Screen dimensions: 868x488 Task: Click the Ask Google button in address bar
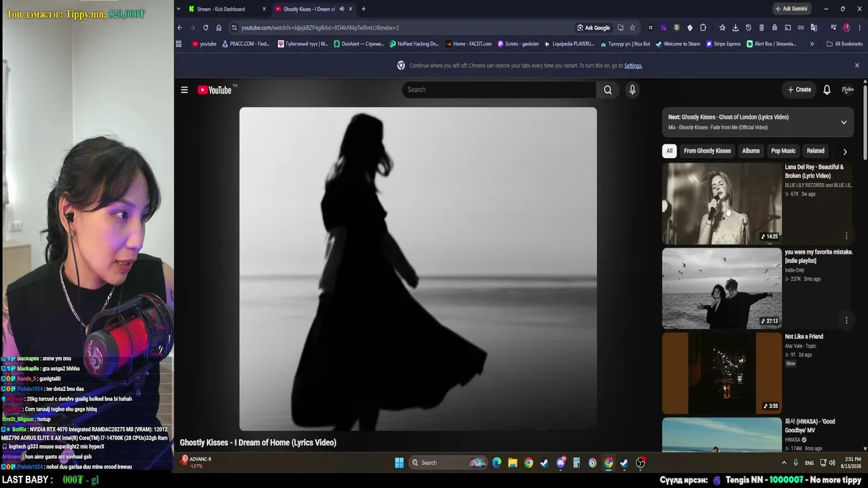[593, 28]
